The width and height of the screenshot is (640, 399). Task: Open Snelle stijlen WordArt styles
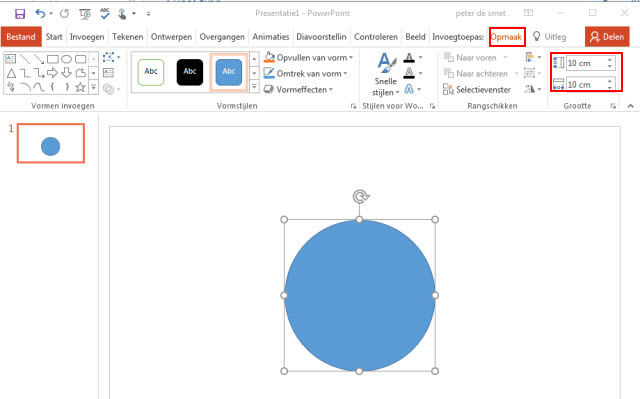click(x=386, y=75)
